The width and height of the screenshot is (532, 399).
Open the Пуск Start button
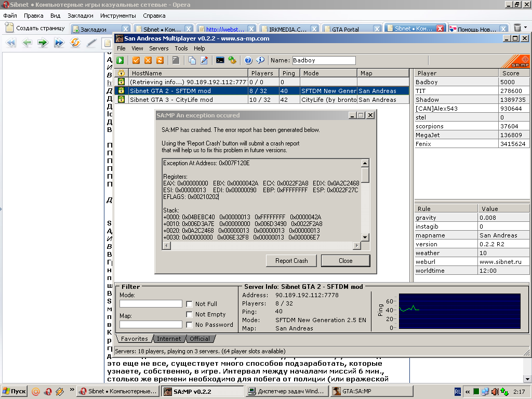point(14,392)
